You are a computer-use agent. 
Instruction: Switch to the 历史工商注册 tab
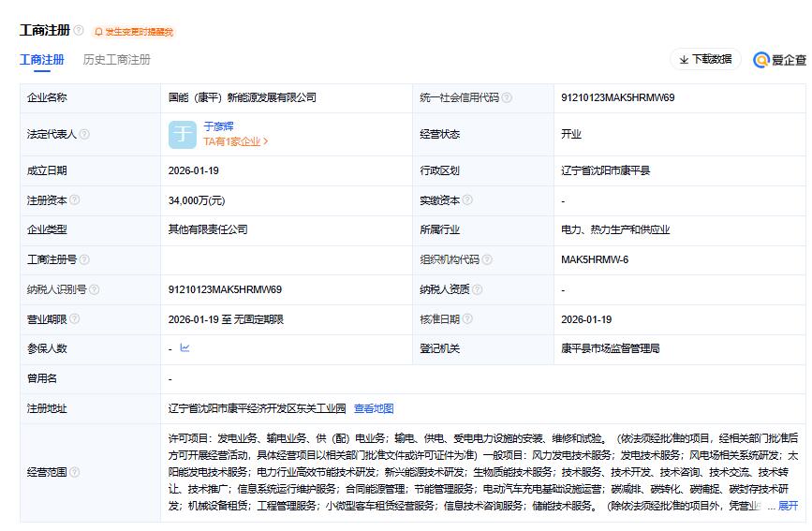click(117, 60)
